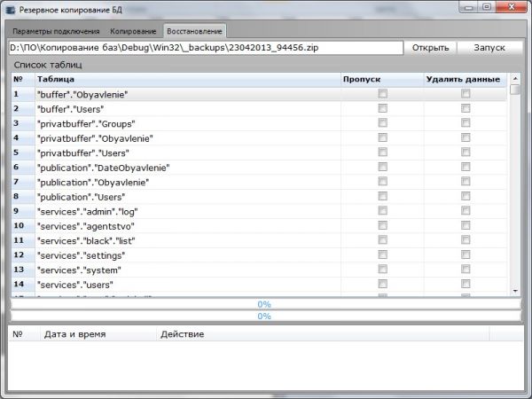Image resolution: width=532 pixels, height=399 pixels.
Task: Click the № header of the table list
Action: [23, 80]
